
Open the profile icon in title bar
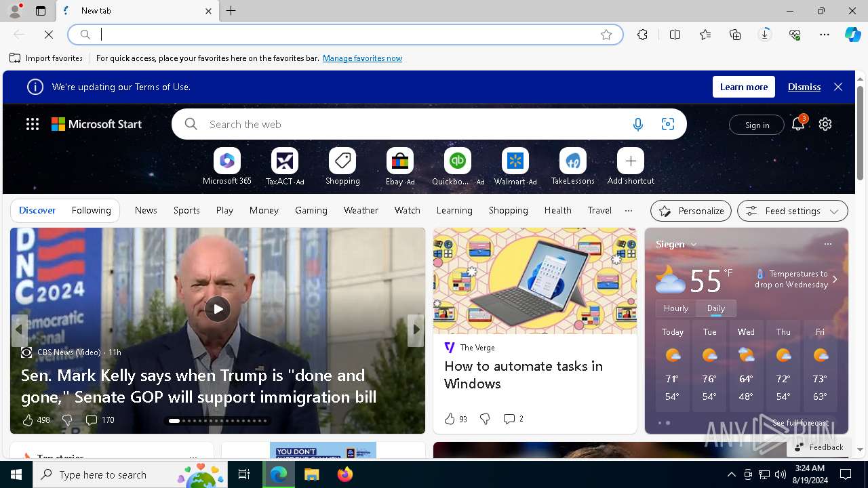coord(14,11)
